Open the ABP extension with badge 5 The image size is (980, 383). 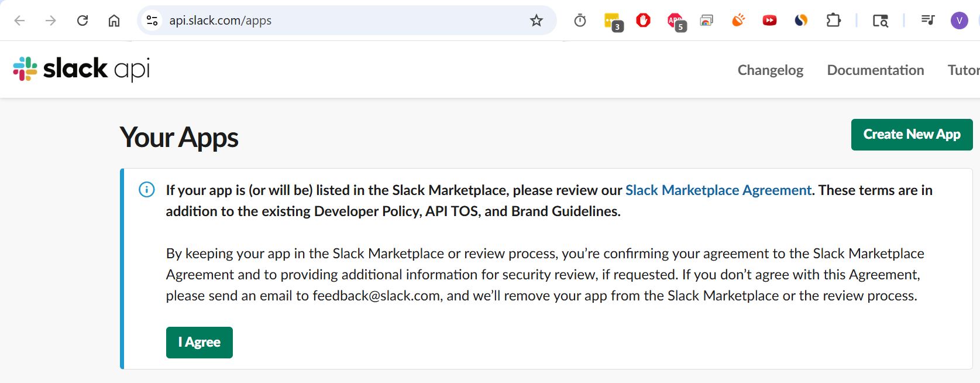coord(676,22)
